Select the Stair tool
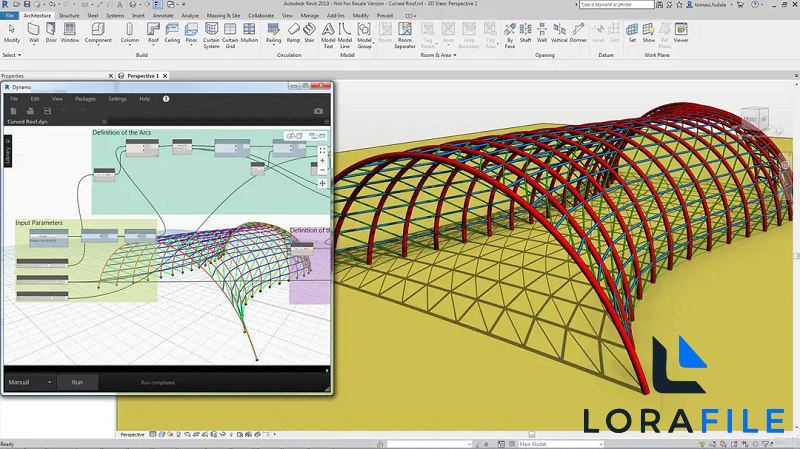 coord(309,33)
